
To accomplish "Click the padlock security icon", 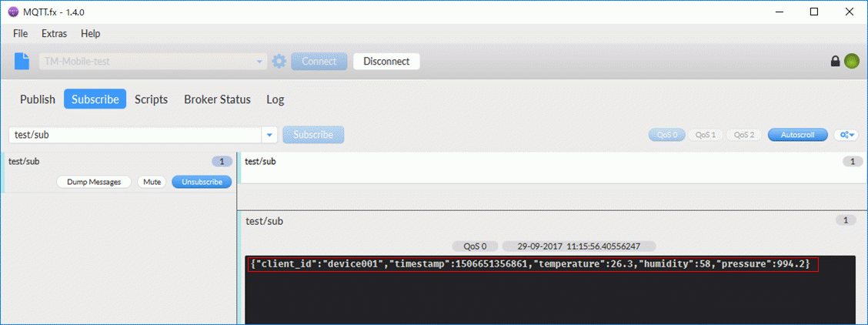I will pos(836,62).
